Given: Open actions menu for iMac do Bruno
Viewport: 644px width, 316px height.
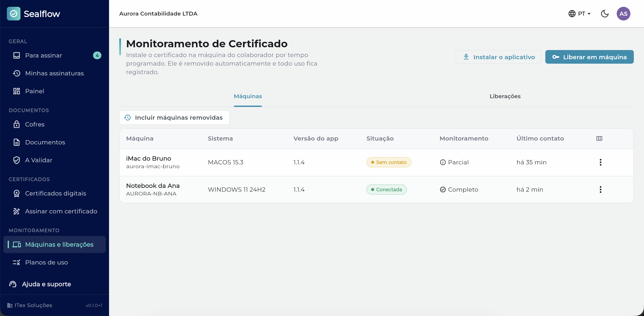Looking at the screenshot, I should [600, 162].
